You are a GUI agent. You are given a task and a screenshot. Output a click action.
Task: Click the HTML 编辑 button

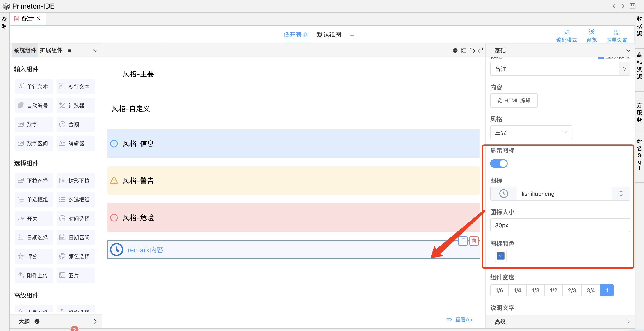click(x=514, y=100)
